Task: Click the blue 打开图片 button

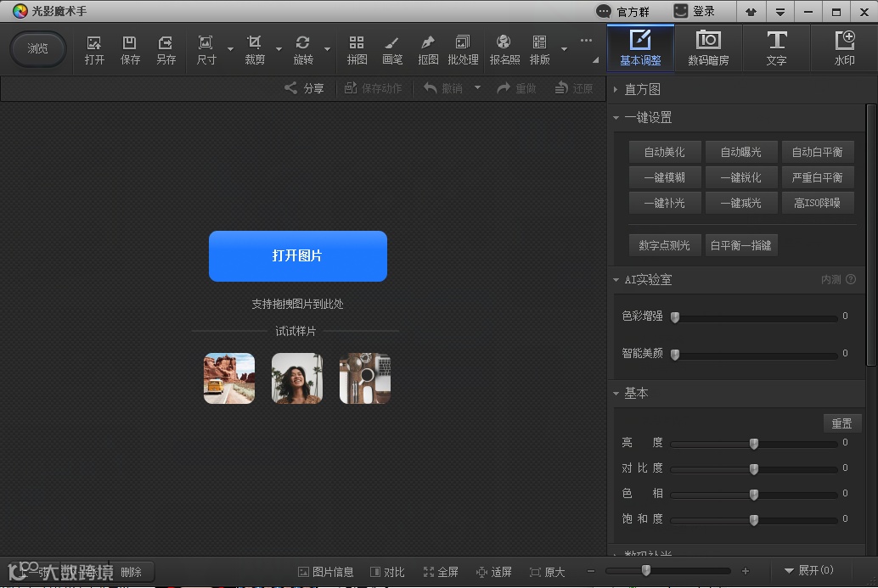Action: 298,255
